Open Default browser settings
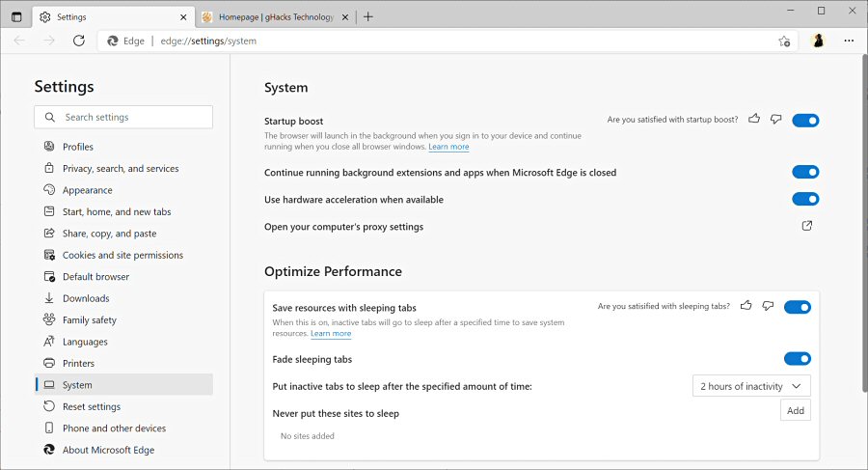This screenshot has height=470, width=868. 124,277
